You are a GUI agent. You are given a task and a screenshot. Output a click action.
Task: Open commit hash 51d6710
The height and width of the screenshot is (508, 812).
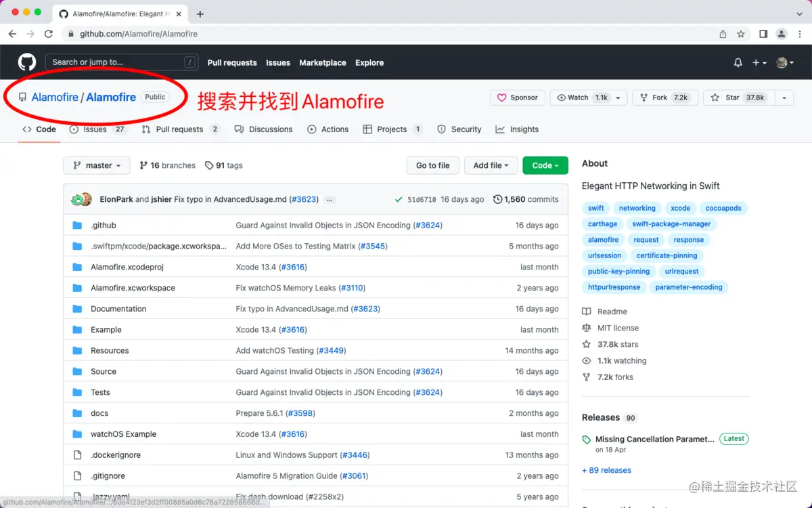tap(422, 200)
